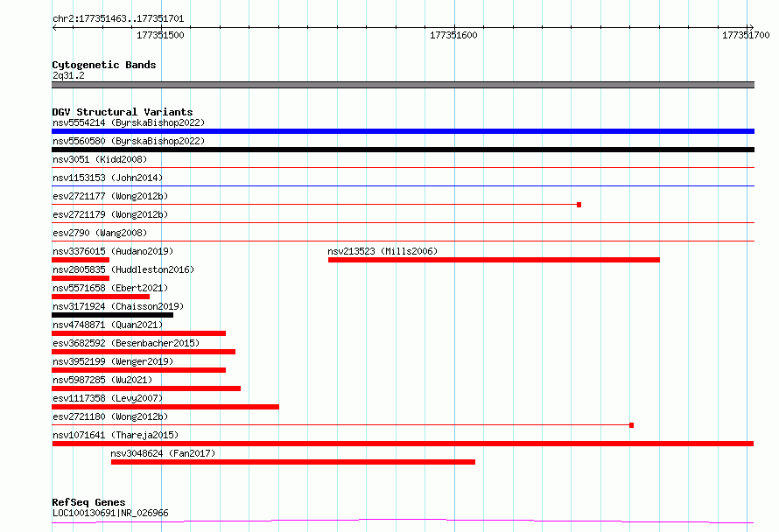779x532 pixels.
Task: Click the nsv3048624 (Fan2017) label
Action: tap(163, 453)
